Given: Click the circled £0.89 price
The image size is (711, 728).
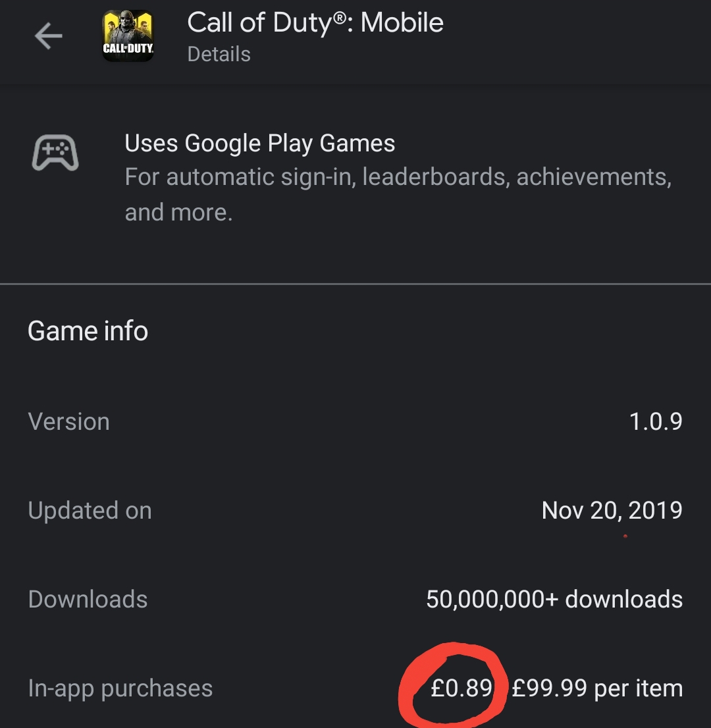Looking at the screenshot, I should coord(461,688).
